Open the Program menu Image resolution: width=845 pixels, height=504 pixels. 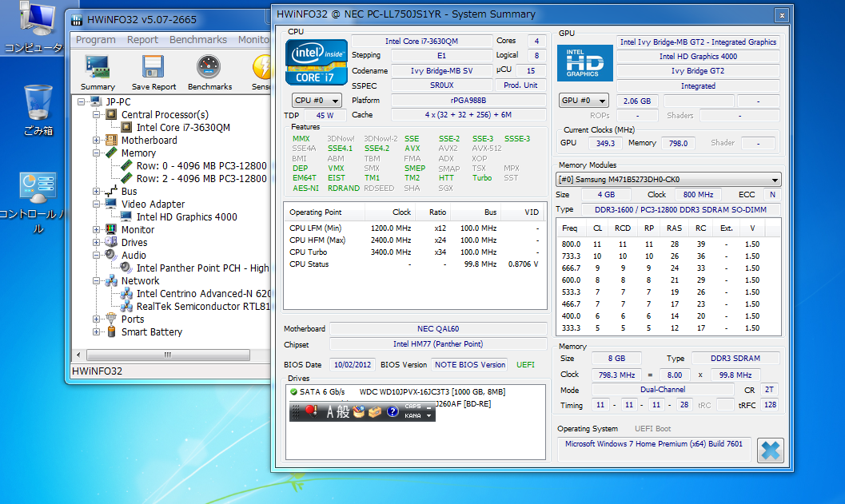(x=95, y=39)
